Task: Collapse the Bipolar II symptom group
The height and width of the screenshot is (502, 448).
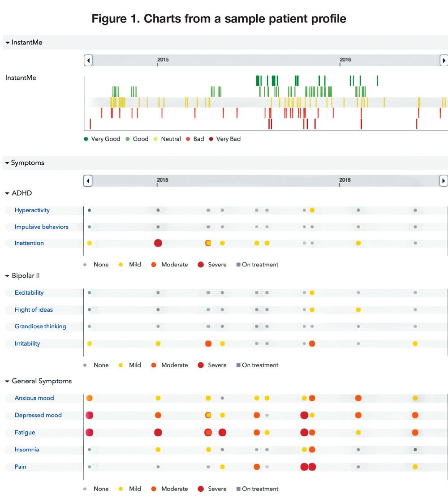Action: coord(22,276)
